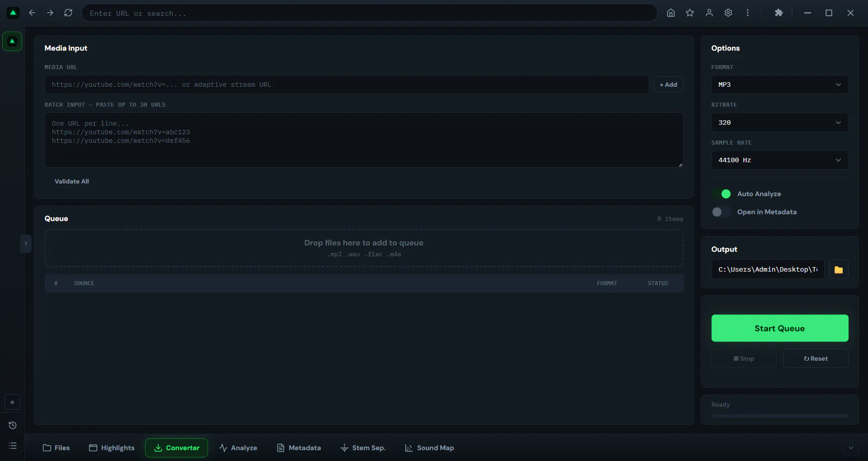Click the Media URL input field
The width and height of the screenshot is (868, 461).
(347, 85)
